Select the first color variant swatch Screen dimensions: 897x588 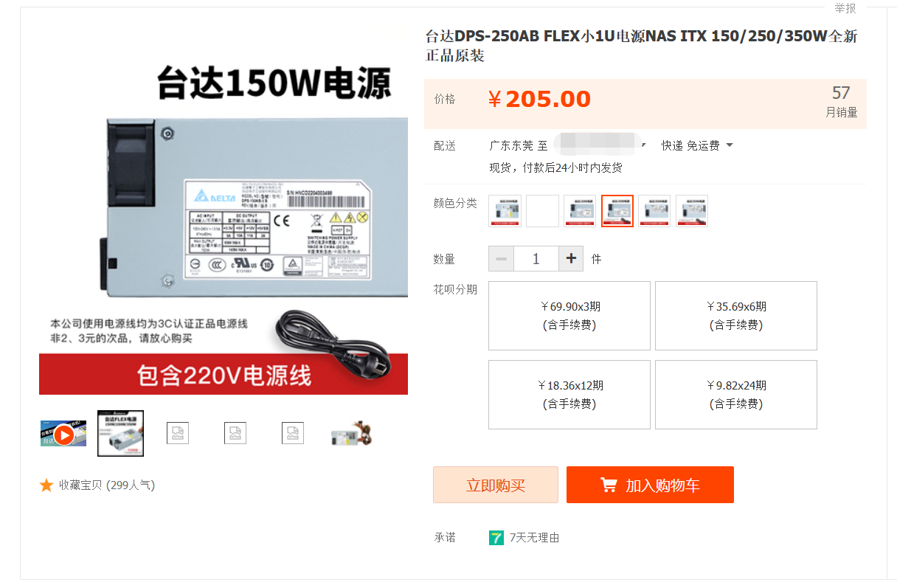(x=505, y=211)
